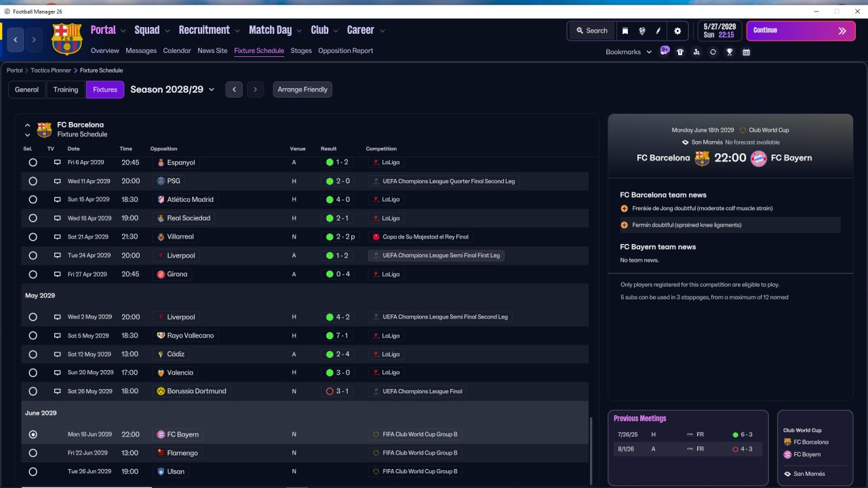Click the Continue button
This screenshot has width=868, height=488.
[x=801, y=30]
